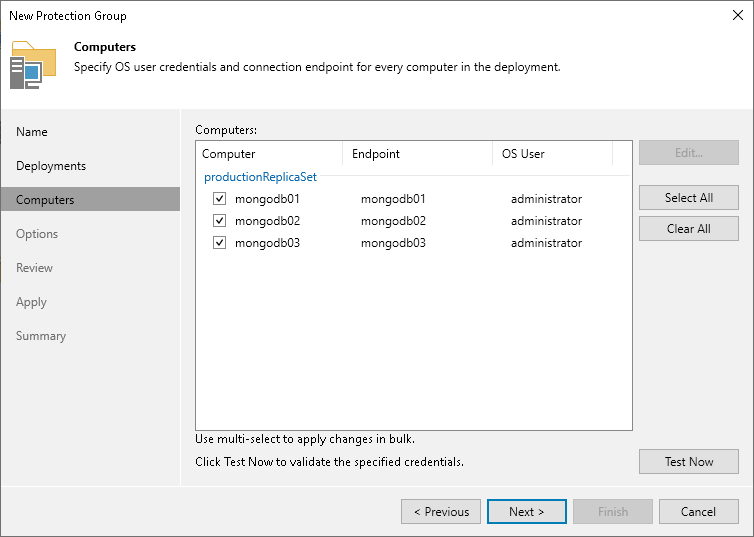Open the Summary wizard step

pyautogui.click(x=41, y=336)
